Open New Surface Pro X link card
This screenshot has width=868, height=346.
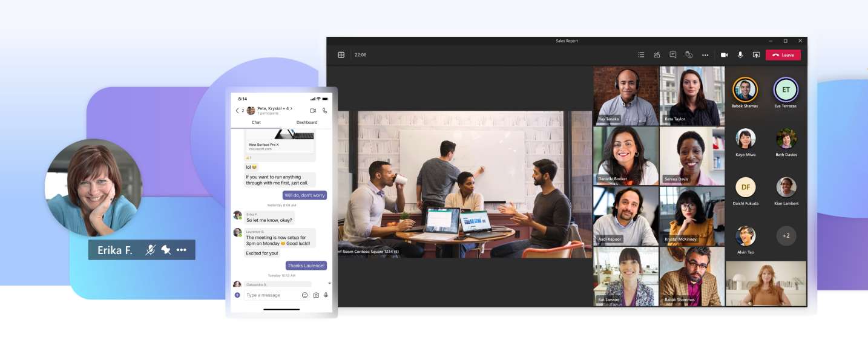[x=280, y=142]
